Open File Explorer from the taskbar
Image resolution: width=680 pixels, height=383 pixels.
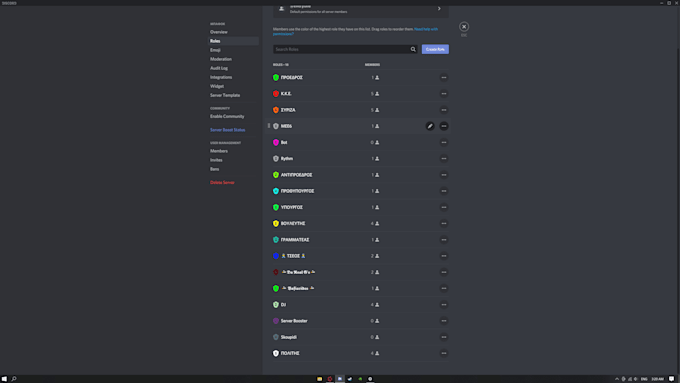(320, 379)
